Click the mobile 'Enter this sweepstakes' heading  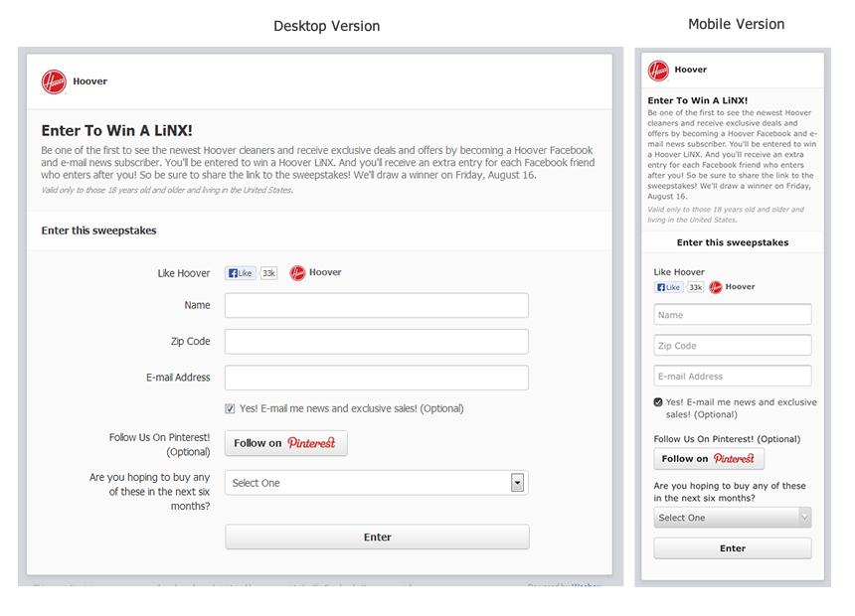(733, 242)
